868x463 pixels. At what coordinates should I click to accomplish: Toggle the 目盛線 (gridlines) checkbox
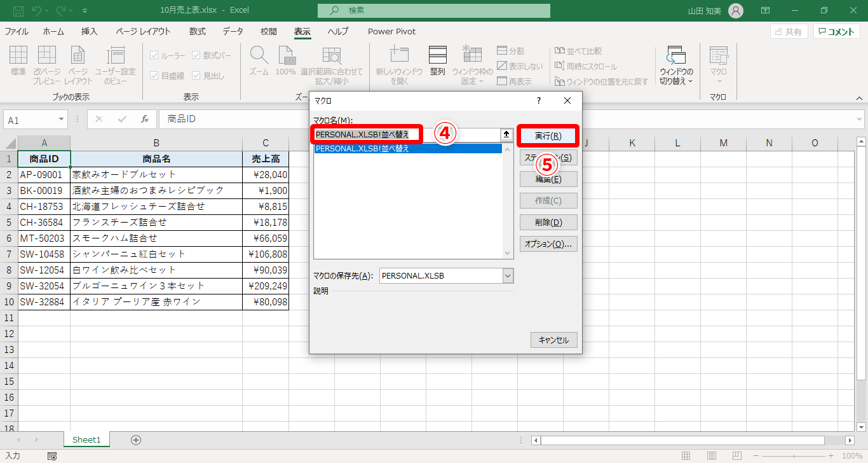(x=167, y=76)
